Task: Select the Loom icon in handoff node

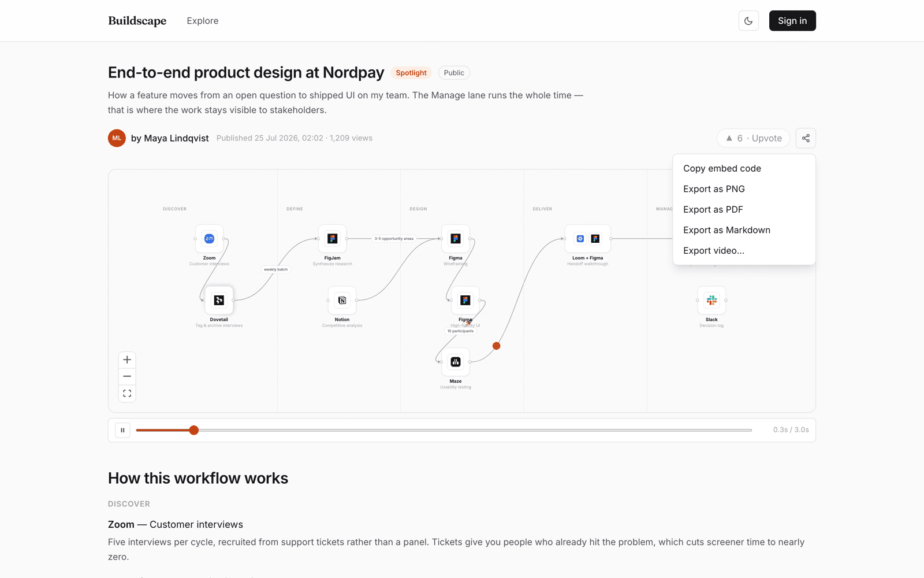Action: click(x=580, y=239)
